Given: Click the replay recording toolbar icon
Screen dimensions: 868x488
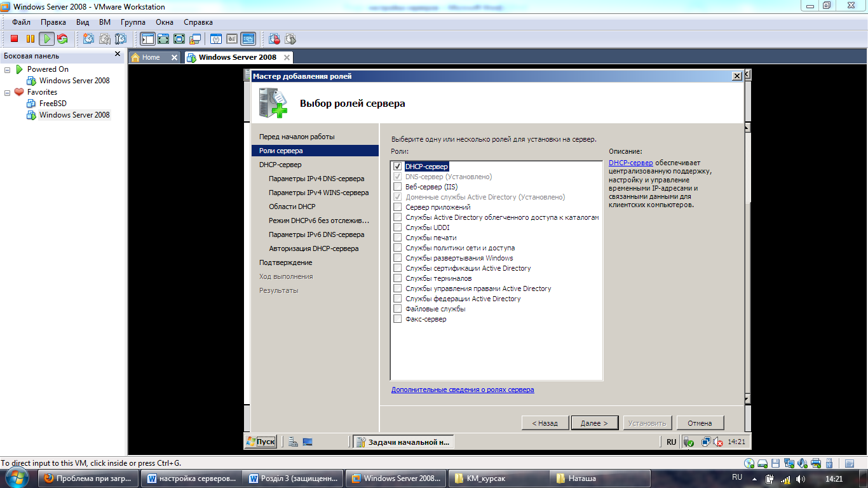Looking at the screenshot, I should (290, 39).
